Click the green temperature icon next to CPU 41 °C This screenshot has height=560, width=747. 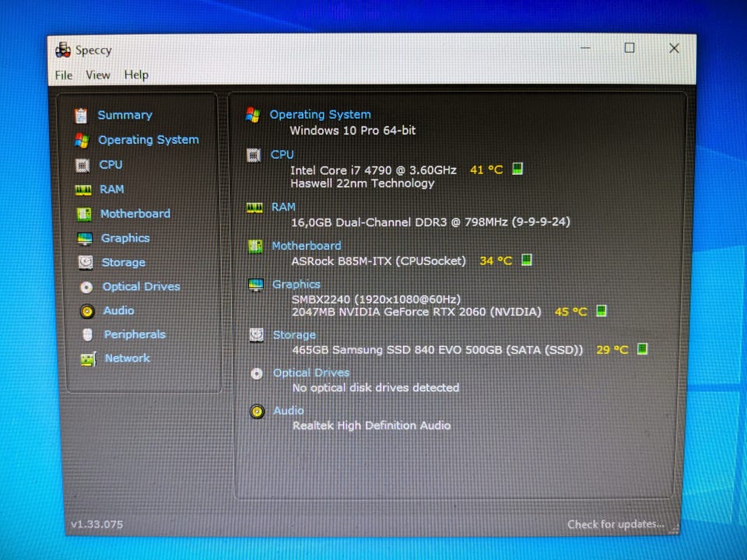click(x=517, y=169)
